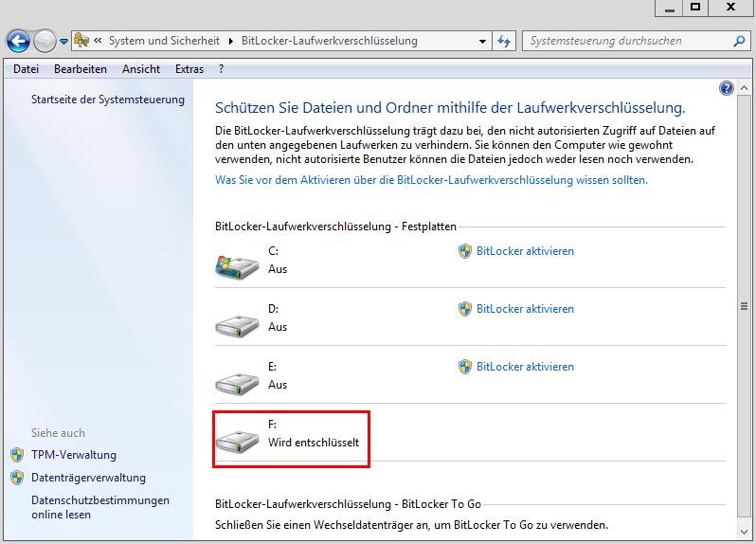This screenshot has width=756, height=544.
Task: Click the C: Windows drive icon
Action: click(237, 266)
